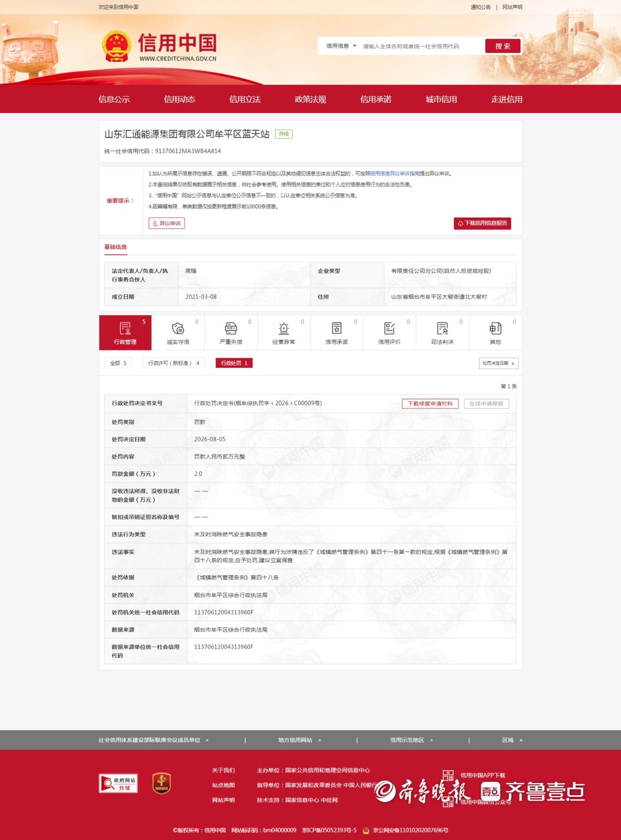Click the 政府网站找错 badge icon

(x=118, y=784)
